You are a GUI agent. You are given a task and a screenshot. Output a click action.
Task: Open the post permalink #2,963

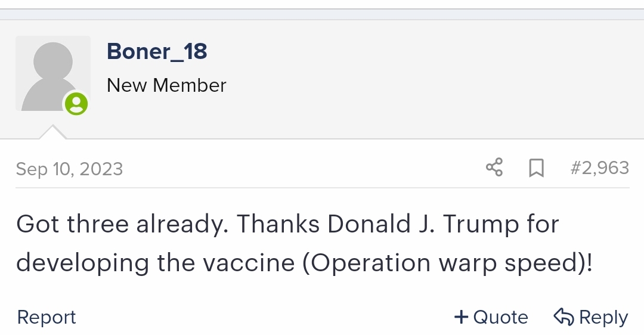600,167
